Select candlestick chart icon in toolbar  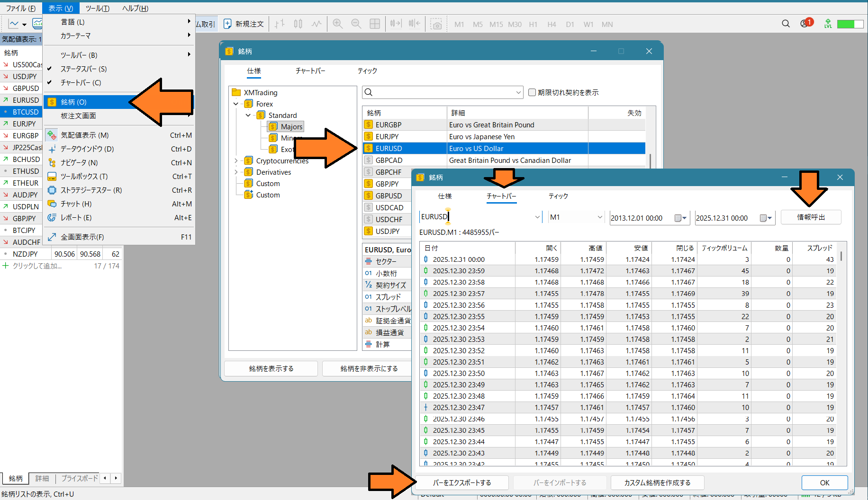(298, 24)
